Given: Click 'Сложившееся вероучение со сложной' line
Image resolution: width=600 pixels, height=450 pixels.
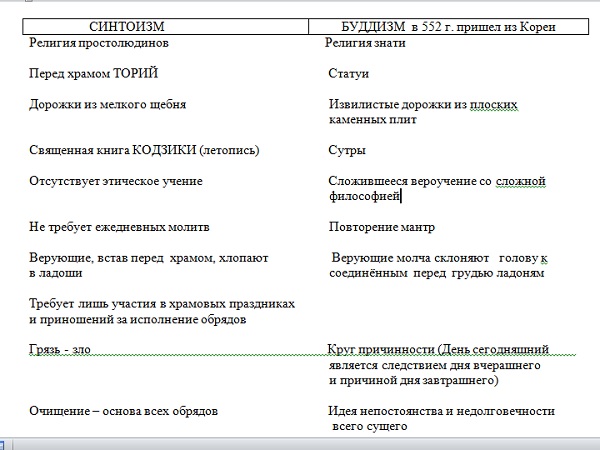Looking at the screenshot, I should click(437, 181).
